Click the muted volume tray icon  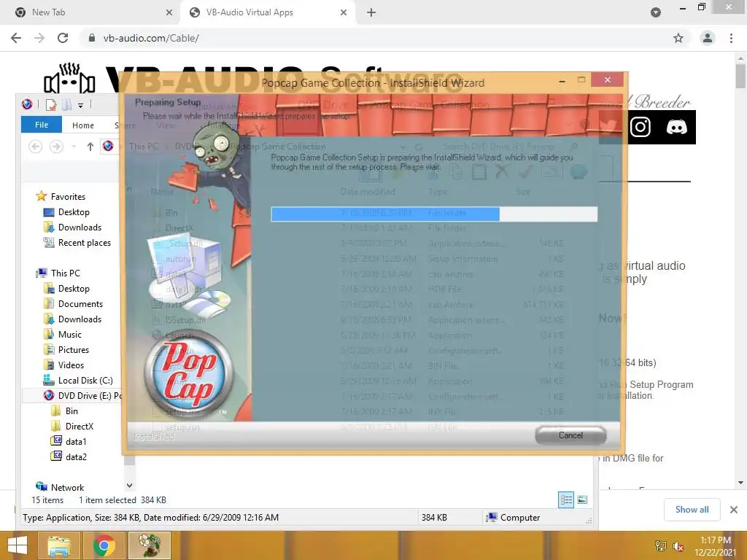[x=678, y=546]
